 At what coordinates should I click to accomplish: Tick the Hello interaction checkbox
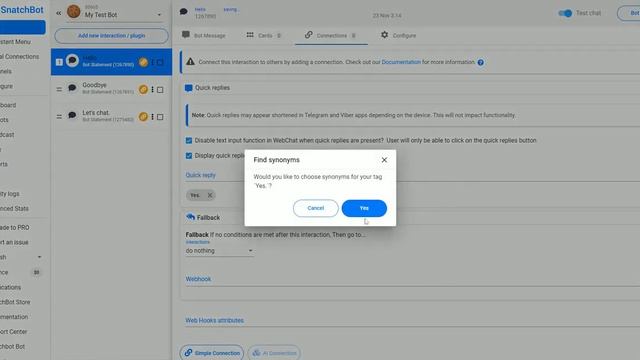pyautogui.click(x=160, y=62)
